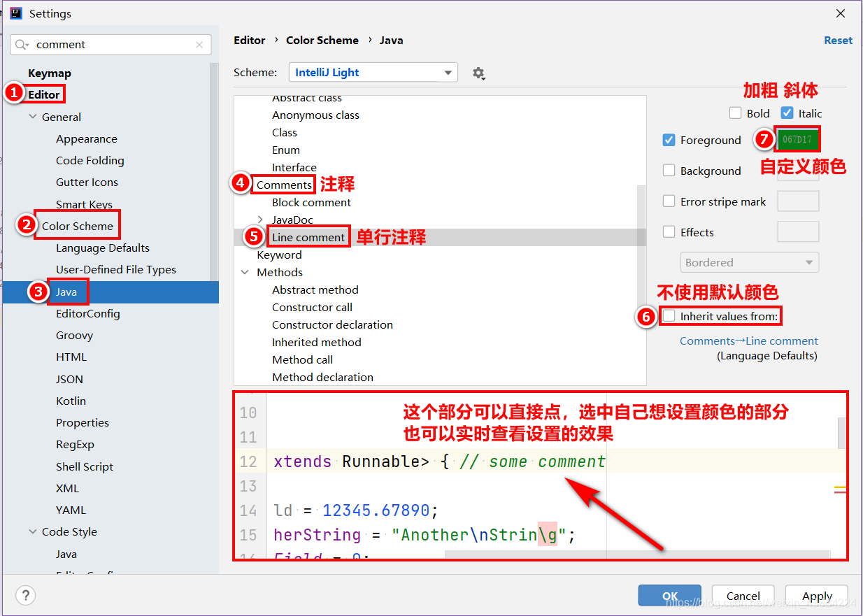Click the settings search input field
The height and width of the screenshot is (616, 863).
[110, 45]
